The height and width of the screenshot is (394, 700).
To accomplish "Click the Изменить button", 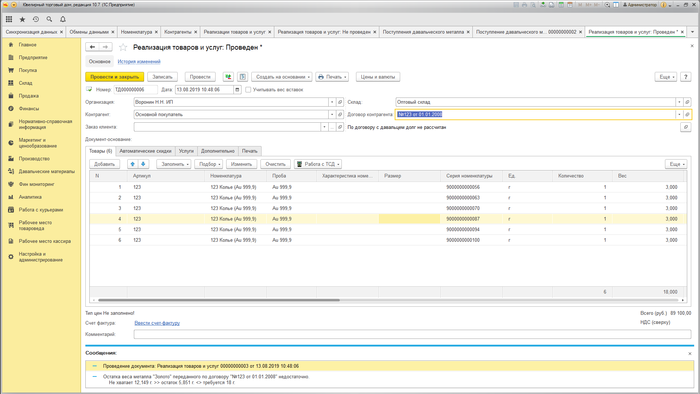I will click(x=242, y=164).
